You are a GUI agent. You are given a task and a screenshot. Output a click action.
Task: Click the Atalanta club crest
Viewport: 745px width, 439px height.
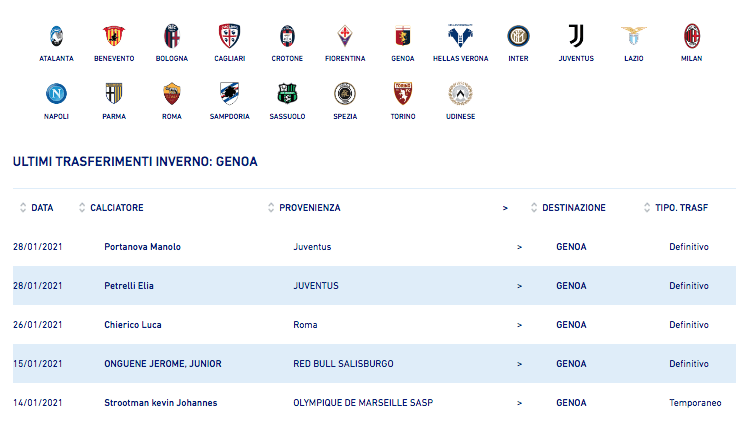[x=56, y=37]
